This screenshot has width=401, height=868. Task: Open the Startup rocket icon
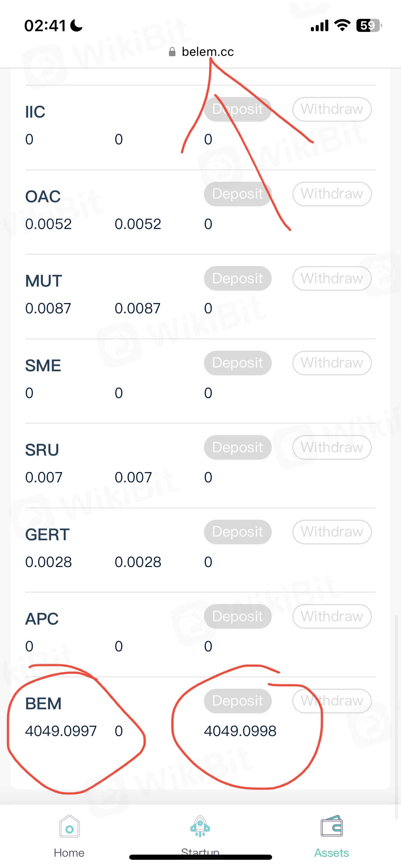point(200,827)
